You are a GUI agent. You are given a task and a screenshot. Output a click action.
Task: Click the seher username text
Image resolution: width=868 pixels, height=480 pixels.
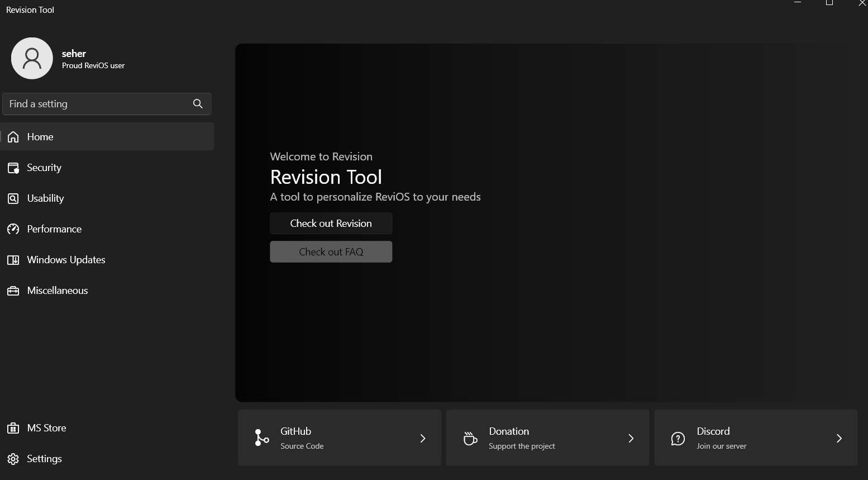(74, 54)
